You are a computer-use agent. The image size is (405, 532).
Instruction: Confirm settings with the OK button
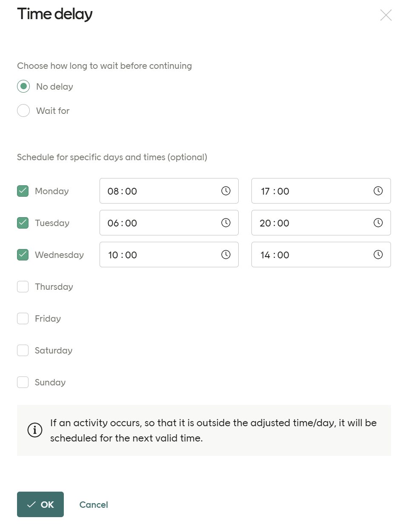[x=40, y=504]
